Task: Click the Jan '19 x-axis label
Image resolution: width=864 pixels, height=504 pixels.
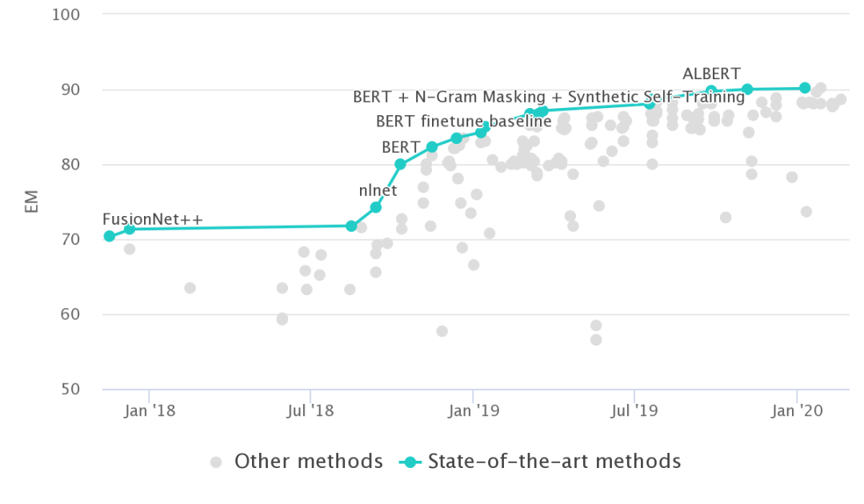Action: pyautogui.click(x=473, y=410)
